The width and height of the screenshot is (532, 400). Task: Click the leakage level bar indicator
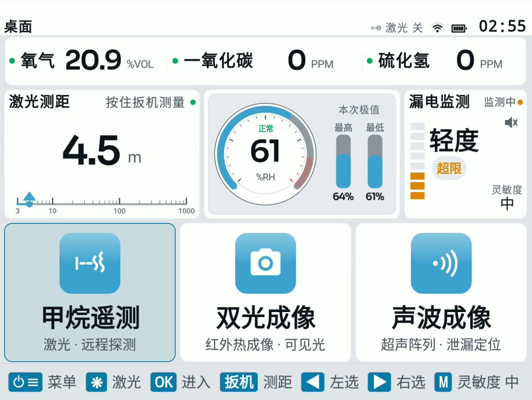[417, 161]
